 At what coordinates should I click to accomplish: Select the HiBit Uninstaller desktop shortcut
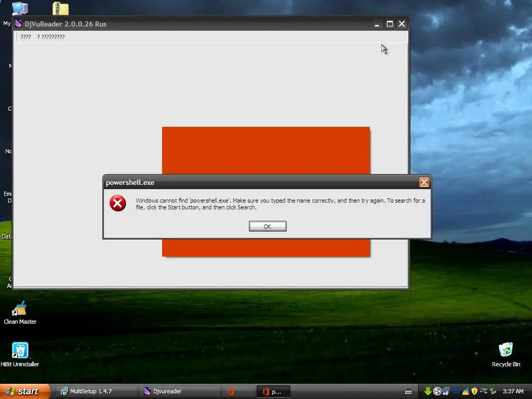coord(20,354)
